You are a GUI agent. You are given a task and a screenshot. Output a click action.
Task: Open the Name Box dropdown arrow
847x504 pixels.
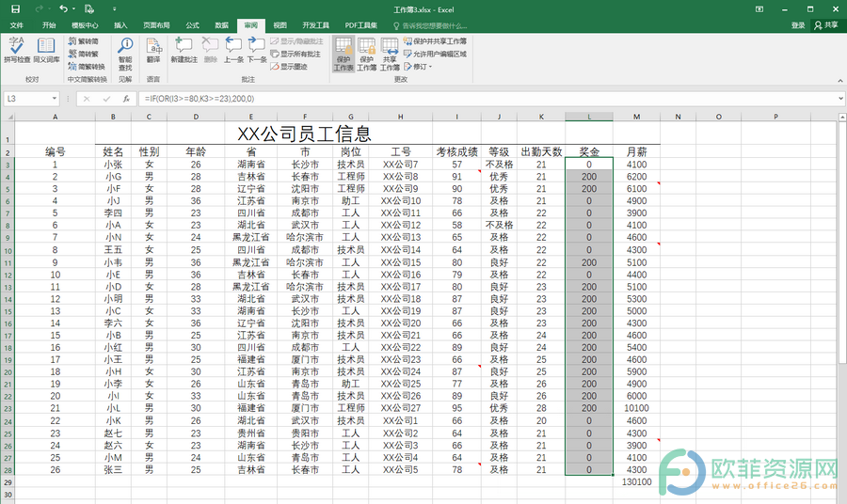coord(54,99)
